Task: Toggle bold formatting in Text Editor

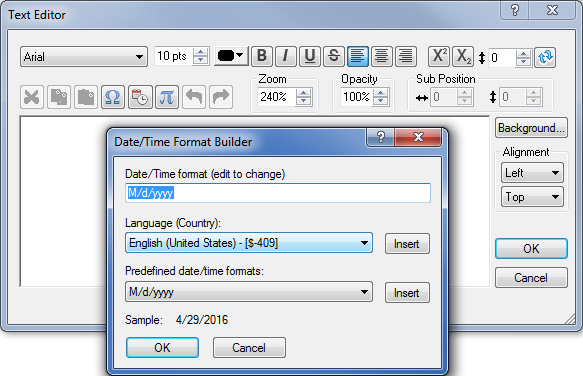Action: pos(262,57)
